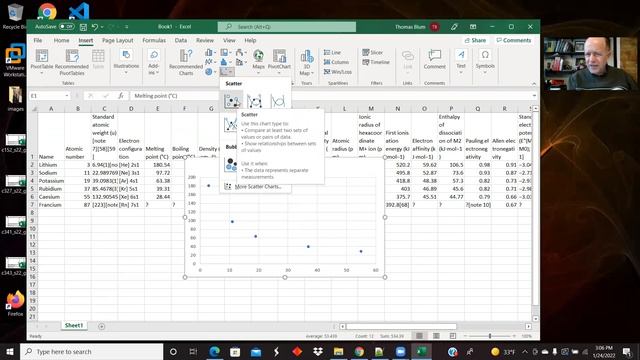Adjust the zoom slider handle
Image resolution: width=640 pixels, height=360 pixels.
489,336
